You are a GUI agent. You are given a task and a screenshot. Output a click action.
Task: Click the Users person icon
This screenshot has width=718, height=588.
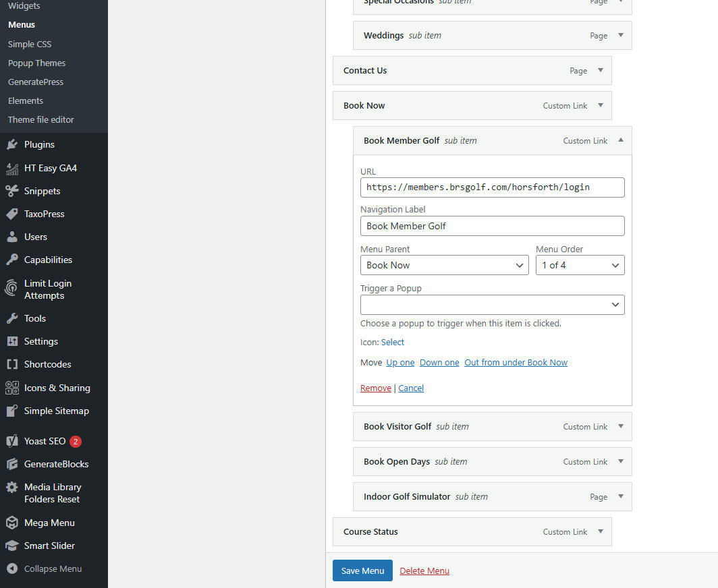click(x=12, y=237)
